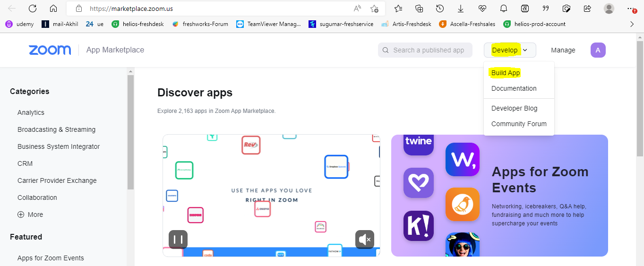
Task: Show more bookmarks overflow chevron
Action: (x=632, y=24)
